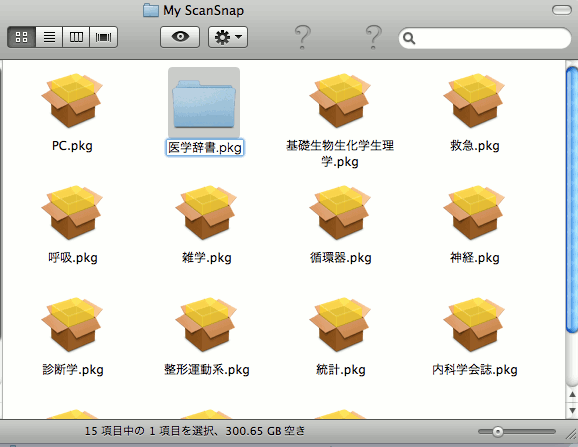
Task: Click the status bar item count text
Action: (x=195, y=431)
